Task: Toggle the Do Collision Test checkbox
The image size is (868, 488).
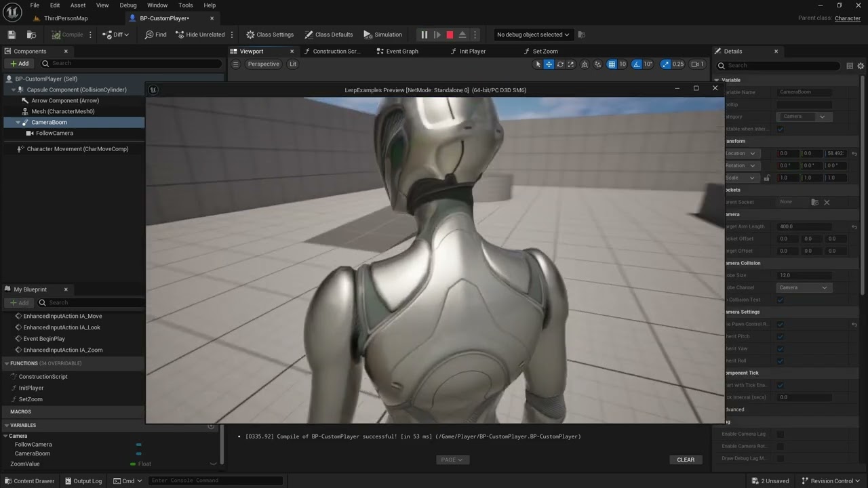Action: click(781, 300)
